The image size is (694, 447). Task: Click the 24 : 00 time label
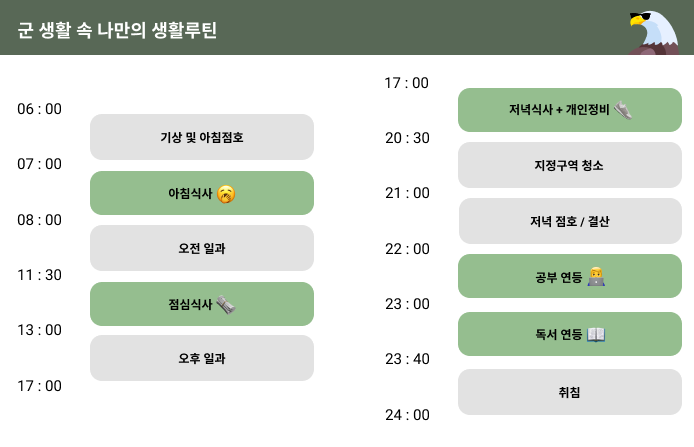click(x=407, y=415)
